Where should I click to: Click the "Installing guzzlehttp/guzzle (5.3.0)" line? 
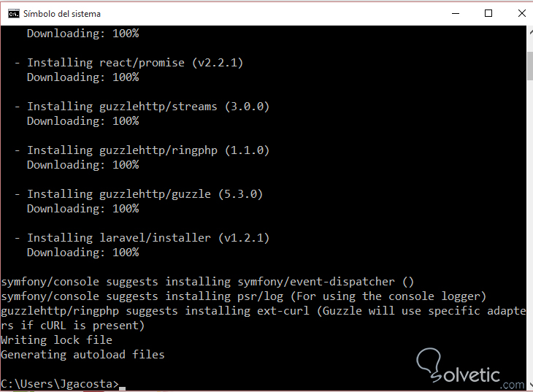click(x=145, y=194)
